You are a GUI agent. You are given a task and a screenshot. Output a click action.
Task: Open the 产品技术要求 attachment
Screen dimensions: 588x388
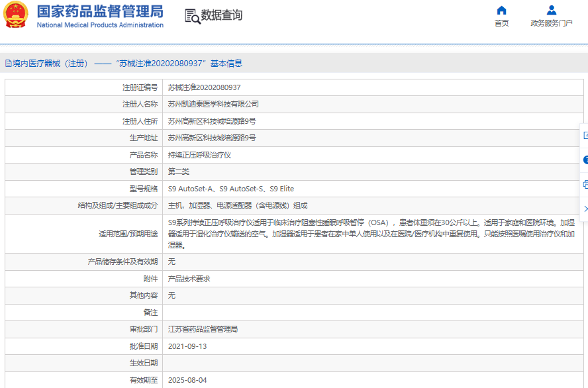pos(189,279)
